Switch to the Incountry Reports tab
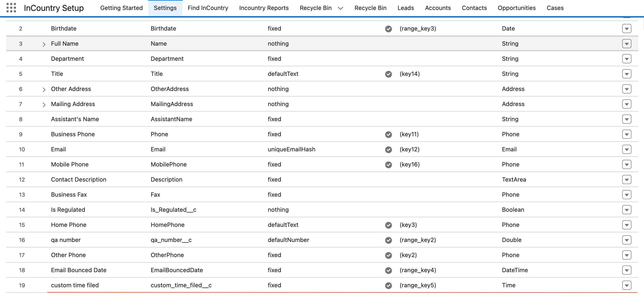 click(264, 8)
